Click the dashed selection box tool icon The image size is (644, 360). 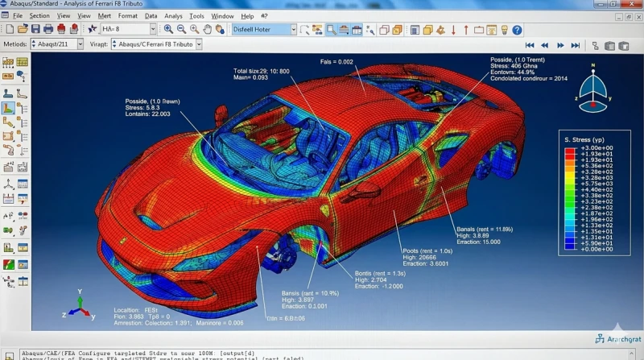point(304,30)
